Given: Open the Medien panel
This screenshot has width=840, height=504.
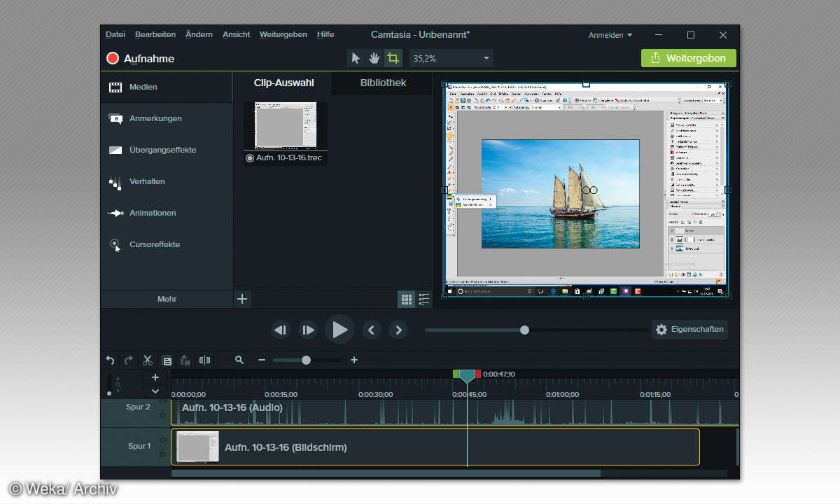Looking at the screenshot, I should click(167, 87).
